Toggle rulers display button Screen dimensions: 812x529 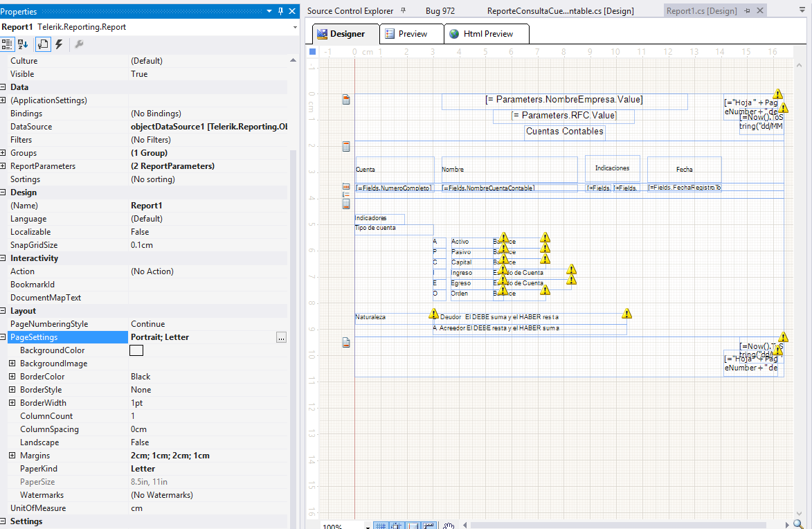tap(428, 526)
